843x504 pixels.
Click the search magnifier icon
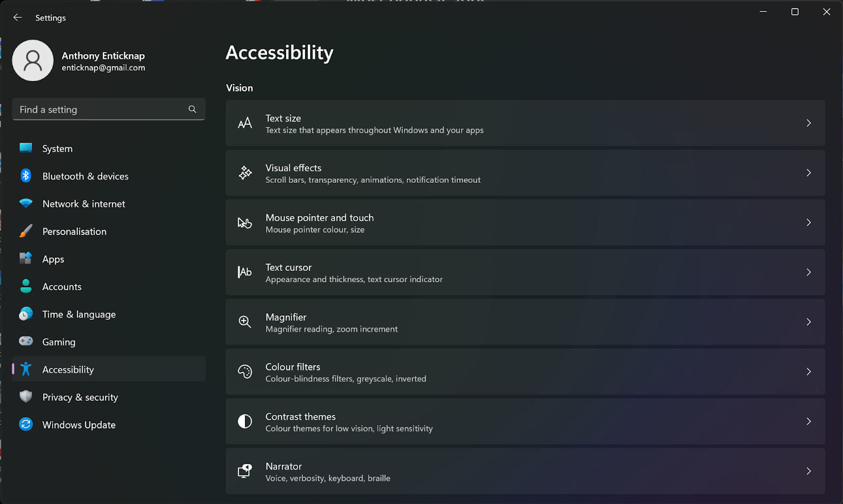[x=192, y=109]
